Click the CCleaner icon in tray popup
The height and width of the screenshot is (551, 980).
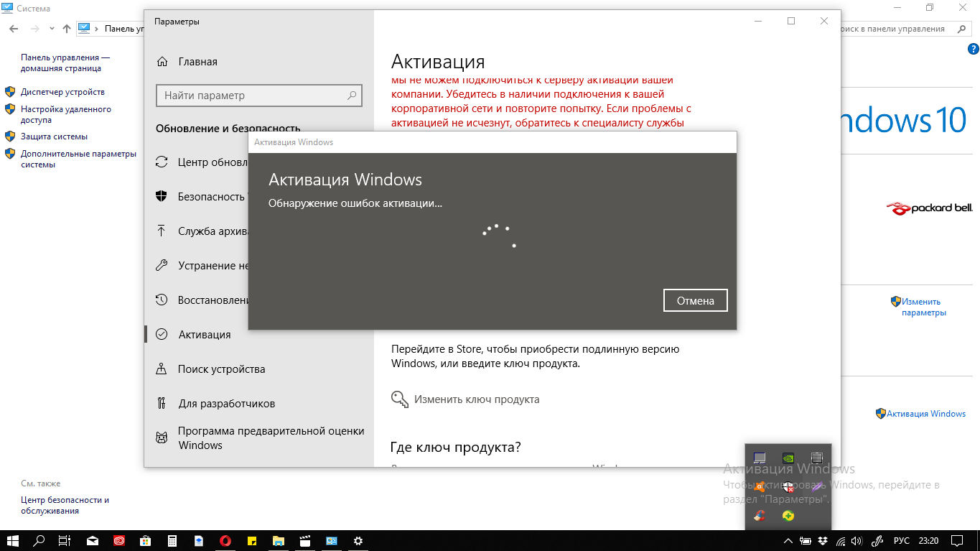pos(760,515)
